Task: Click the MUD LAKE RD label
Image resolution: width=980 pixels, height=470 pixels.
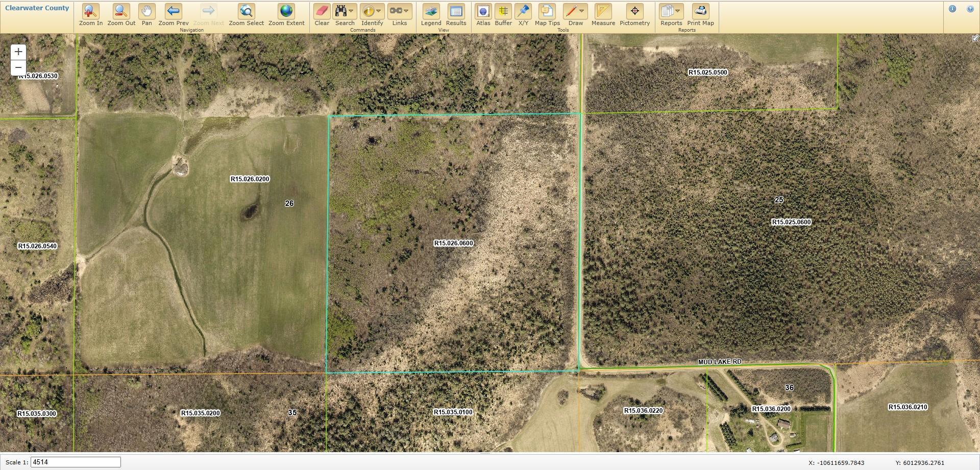Action: [x=720, y=362]
